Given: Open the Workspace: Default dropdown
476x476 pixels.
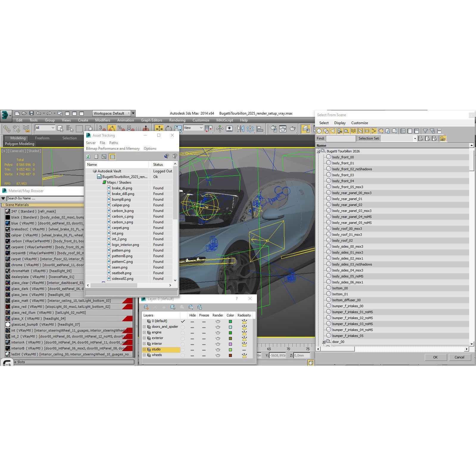Looking at the screenshot, I should [x=112, y=113].
